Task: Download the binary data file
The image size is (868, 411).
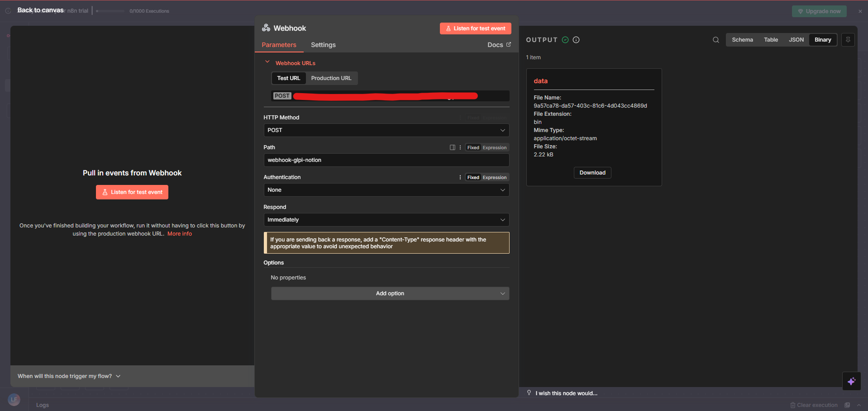Action: pos(592,173)
